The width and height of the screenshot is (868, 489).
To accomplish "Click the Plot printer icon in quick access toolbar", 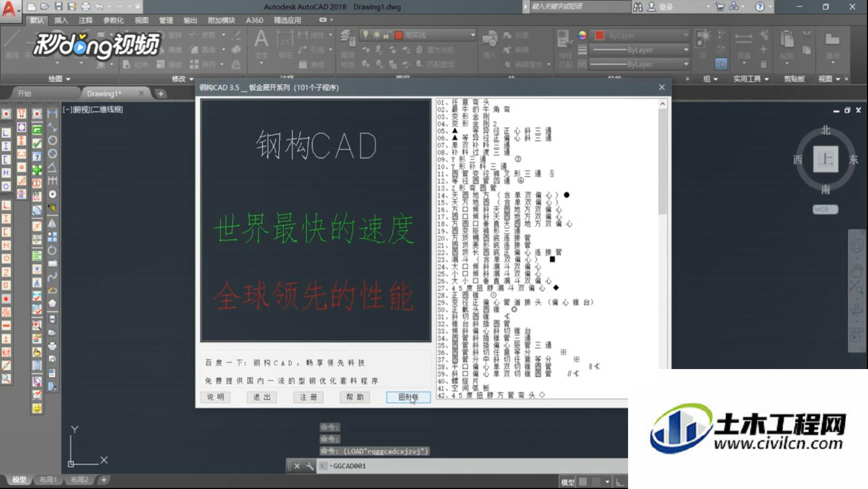I will click(86, 7).
